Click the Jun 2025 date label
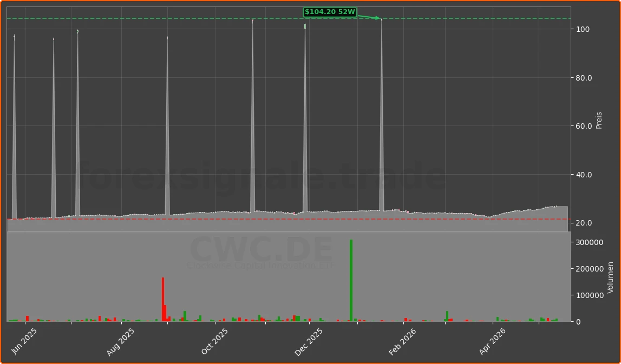The width and height of the screenshot is (621, 364). (24, 341)
